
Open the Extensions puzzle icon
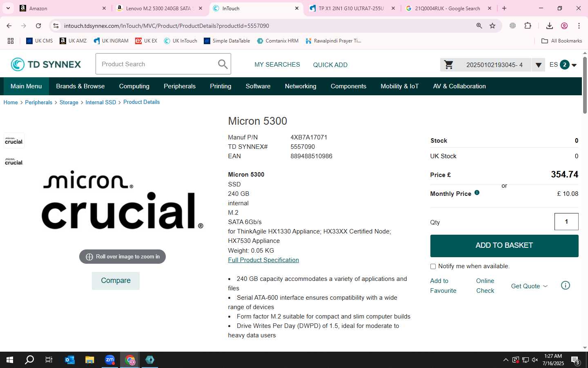click(528, 26)
